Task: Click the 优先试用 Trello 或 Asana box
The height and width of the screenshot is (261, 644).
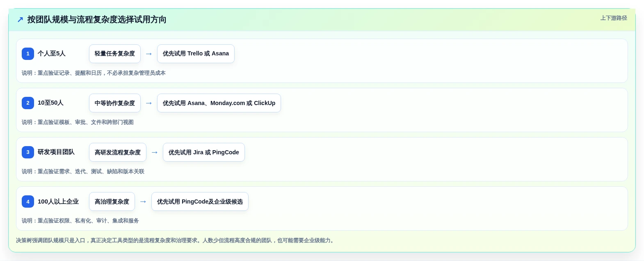Action: click(196, 54)
